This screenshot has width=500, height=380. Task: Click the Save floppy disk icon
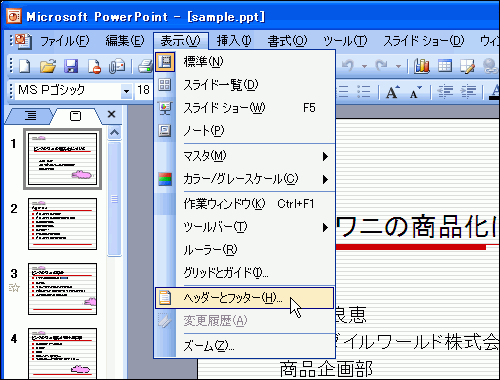(71, 66)
